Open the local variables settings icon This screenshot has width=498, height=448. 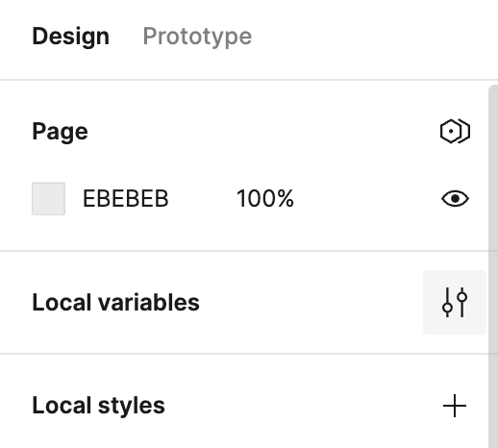coord(455,302)
